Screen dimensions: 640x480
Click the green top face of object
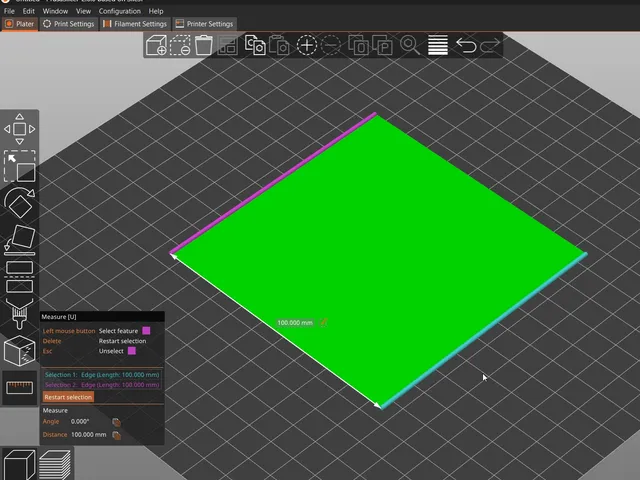click(x=378, y=261)
